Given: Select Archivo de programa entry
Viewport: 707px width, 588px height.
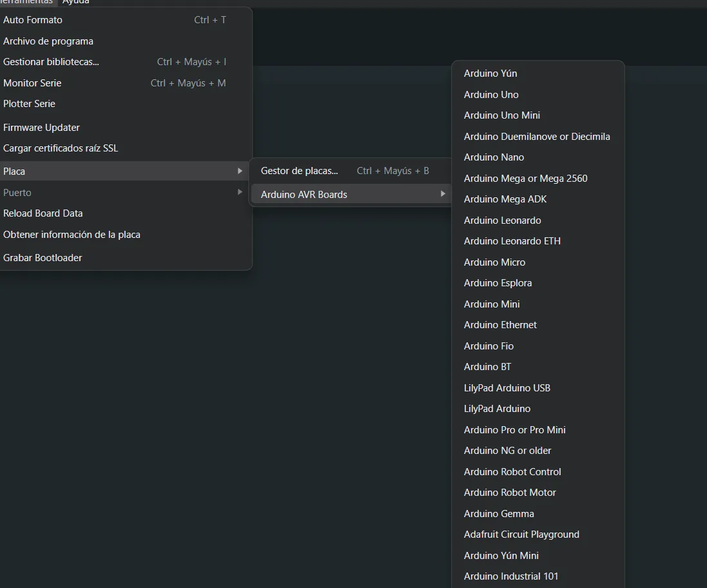Looking at the screenshot, I should coord(124,41).
